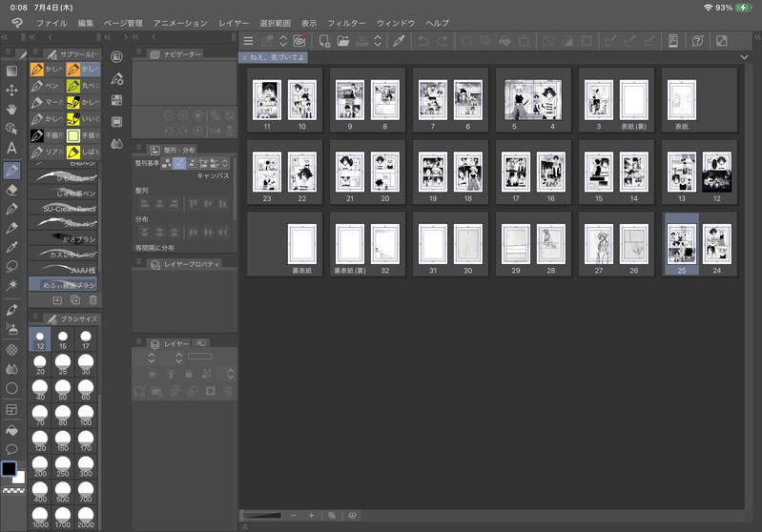This screenshot has width=762, height=532.
Task: Select brush size preset 2000
Action: coord(86,518)
